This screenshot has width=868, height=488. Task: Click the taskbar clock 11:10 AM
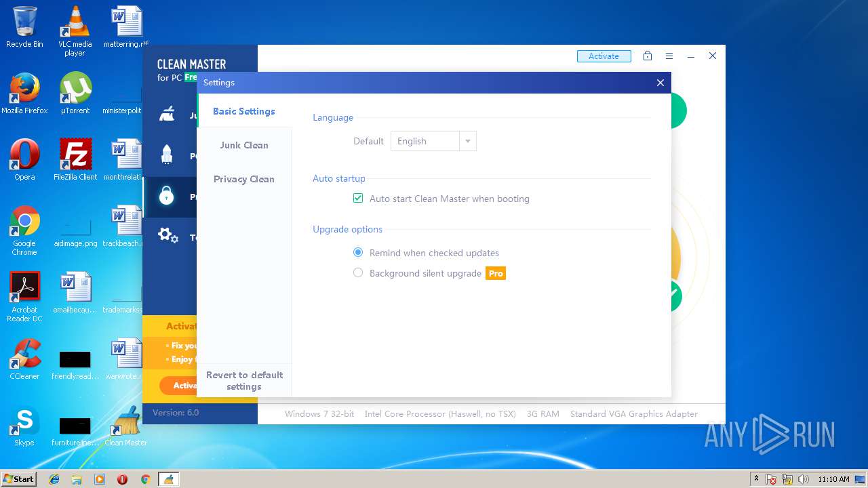click(x=833, y=479)
